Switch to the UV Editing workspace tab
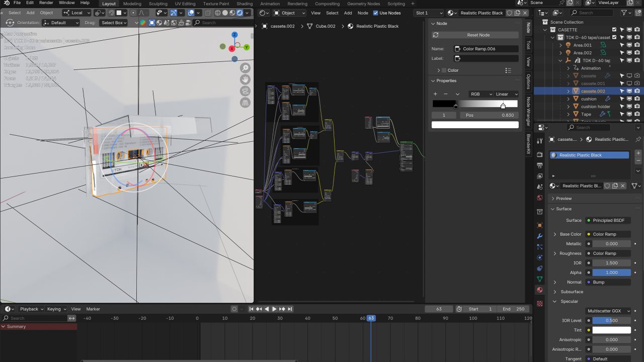The width and height of the screenshot is (644, 362). [x=185, y=4]
